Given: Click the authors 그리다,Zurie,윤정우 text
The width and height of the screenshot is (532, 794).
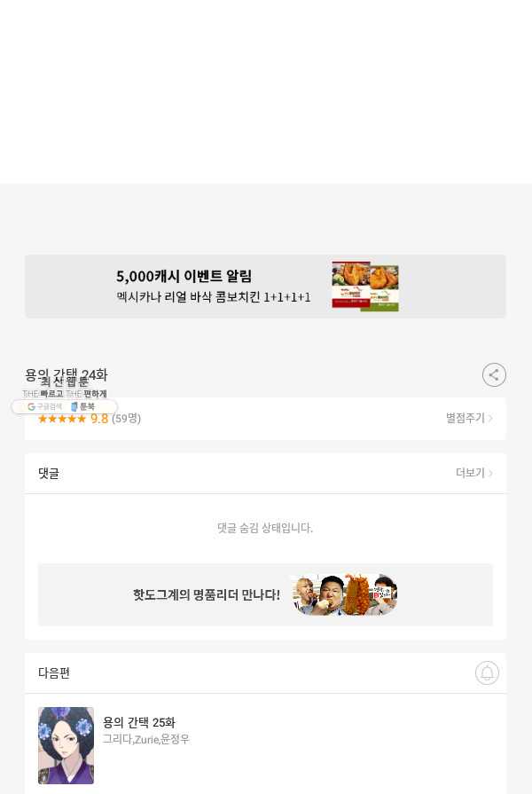Looking at the screenshot, I should tap(146, 739).
